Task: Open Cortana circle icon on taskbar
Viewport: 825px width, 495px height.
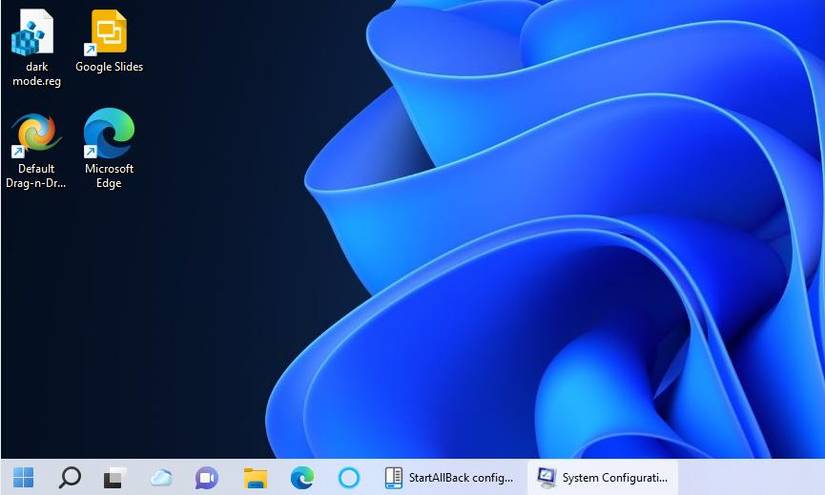Action: 349,478
